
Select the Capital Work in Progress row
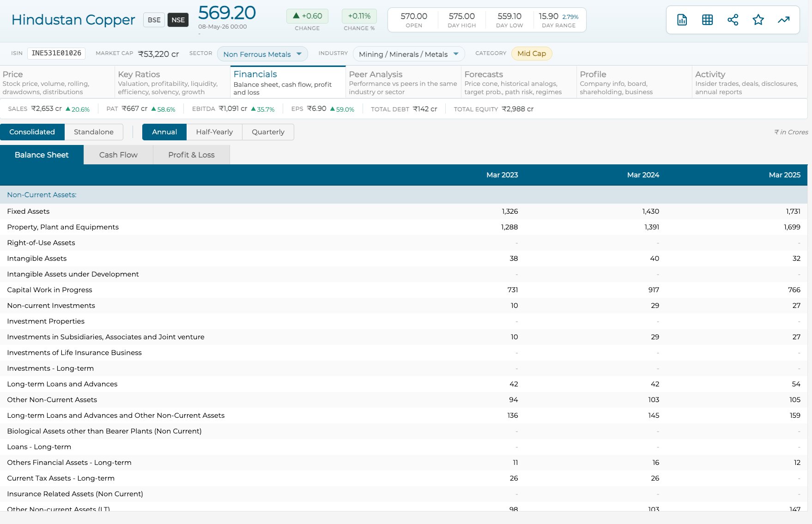coord(404,290)
